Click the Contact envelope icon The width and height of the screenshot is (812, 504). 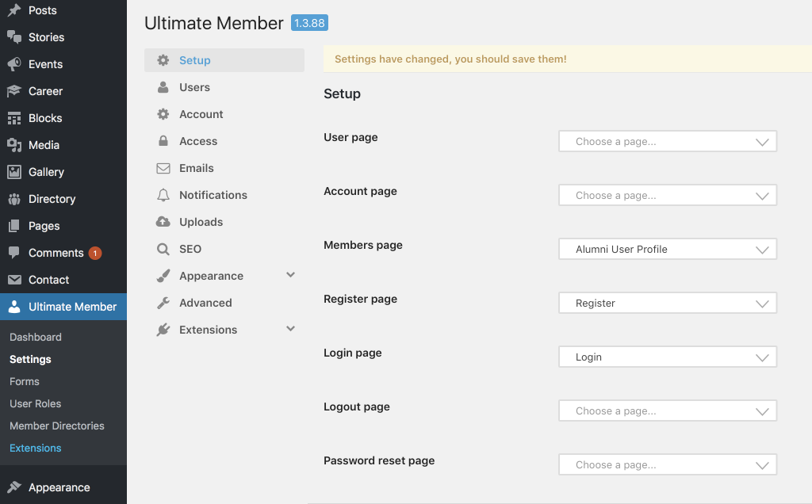14,280
